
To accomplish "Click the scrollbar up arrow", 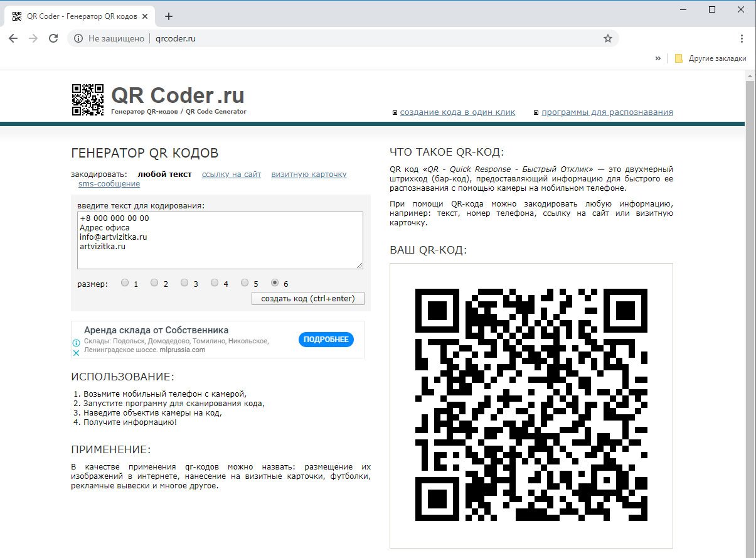I will point(750,76).
